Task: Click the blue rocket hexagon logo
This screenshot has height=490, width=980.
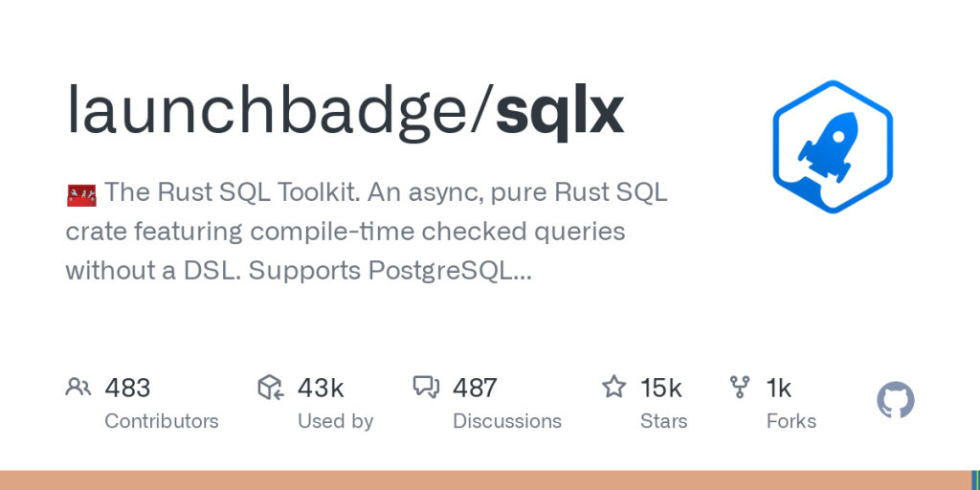Action: pos(833,145)
